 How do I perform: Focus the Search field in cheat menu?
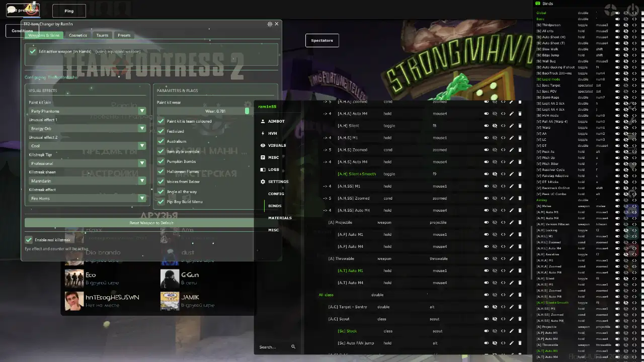pyautogui.click(x=274, y=347)
